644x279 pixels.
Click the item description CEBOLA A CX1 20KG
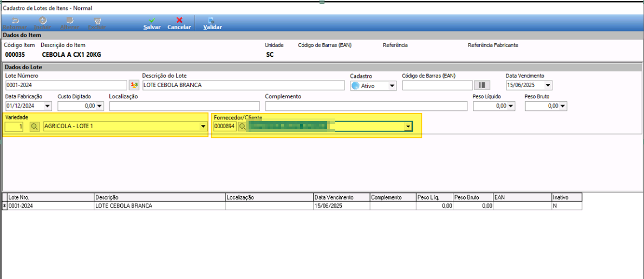(x=70, y=54)
